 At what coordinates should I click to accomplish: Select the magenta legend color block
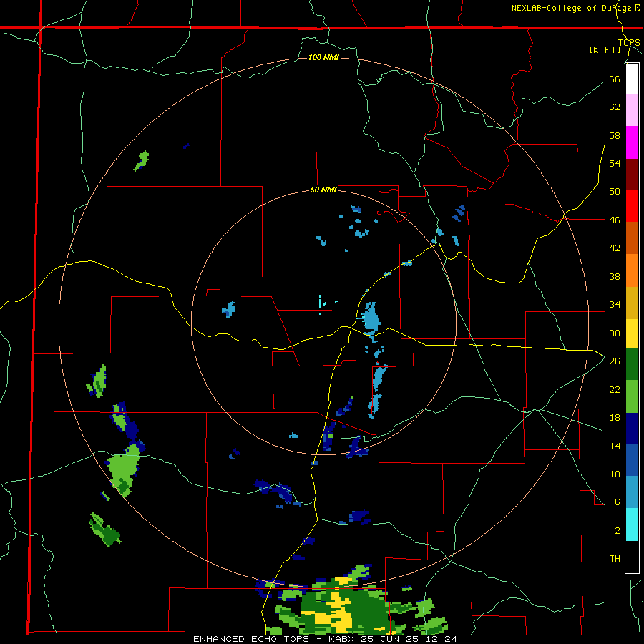point(632,142)
